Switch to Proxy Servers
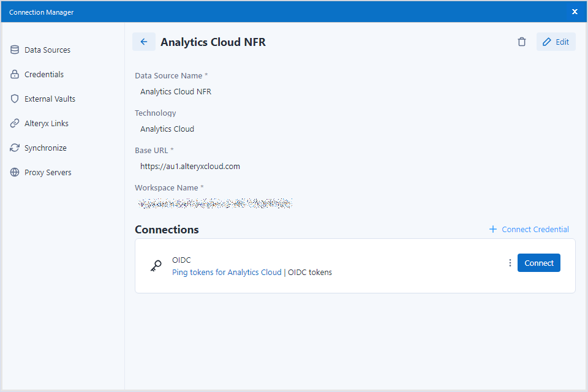 (x=48, y=173)
